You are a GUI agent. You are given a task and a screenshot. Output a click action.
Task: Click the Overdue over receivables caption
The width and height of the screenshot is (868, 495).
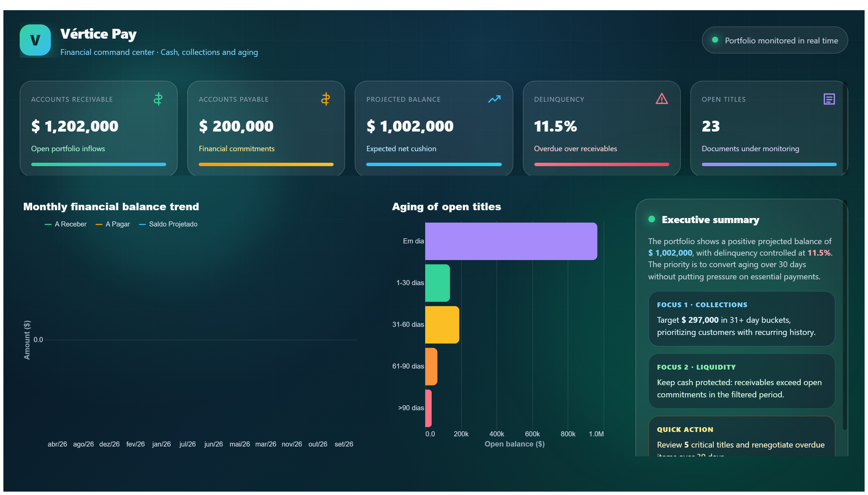pyautogui.click(x=575, y=148)
